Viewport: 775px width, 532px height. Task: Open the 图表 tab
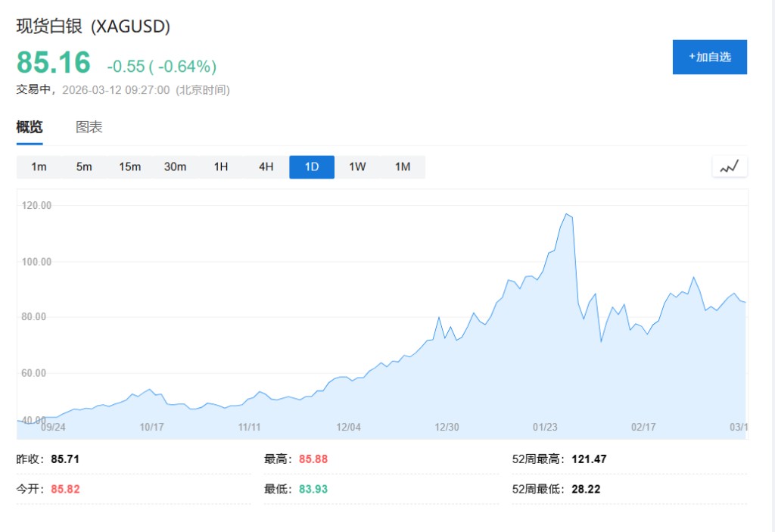point(89,127)
